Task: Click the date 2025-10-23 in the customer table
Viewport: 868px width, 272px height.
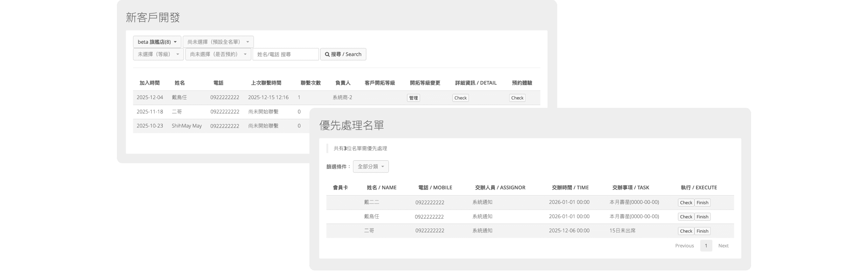Action: pos(150,126)
